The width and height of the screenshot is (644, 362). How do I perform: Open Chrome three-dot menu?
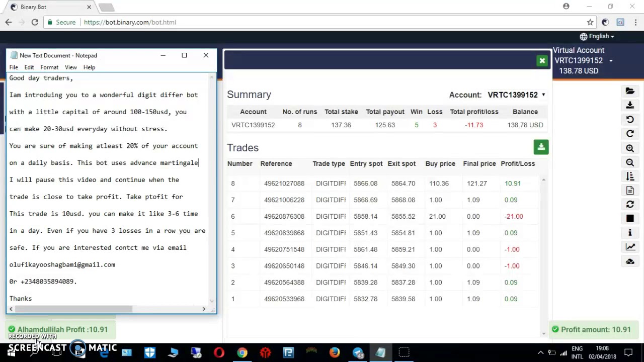click(x=635, y=22)
